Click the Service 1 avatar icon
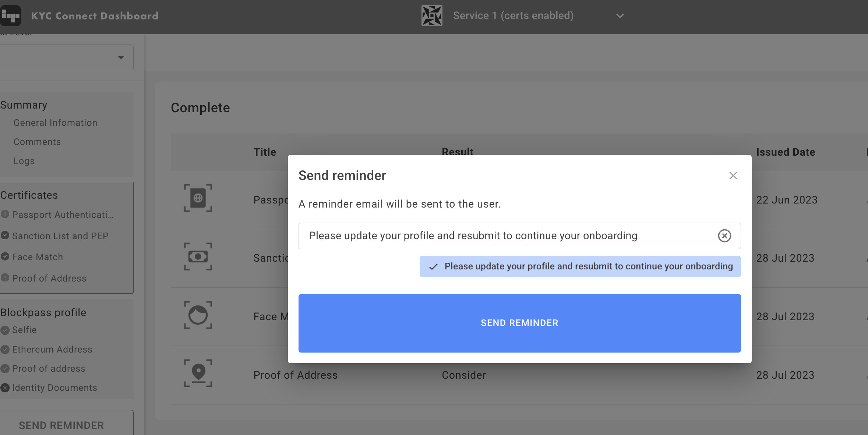Image resolution: width=868 pixels, height=435 pixels. coord(431,15)
